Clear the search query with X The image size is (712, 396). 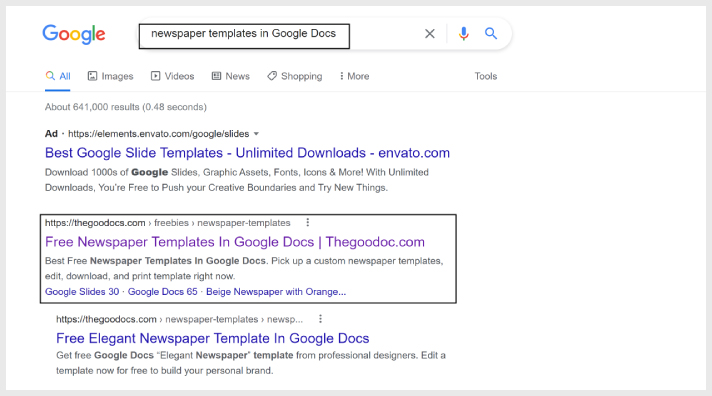[430, 34]
